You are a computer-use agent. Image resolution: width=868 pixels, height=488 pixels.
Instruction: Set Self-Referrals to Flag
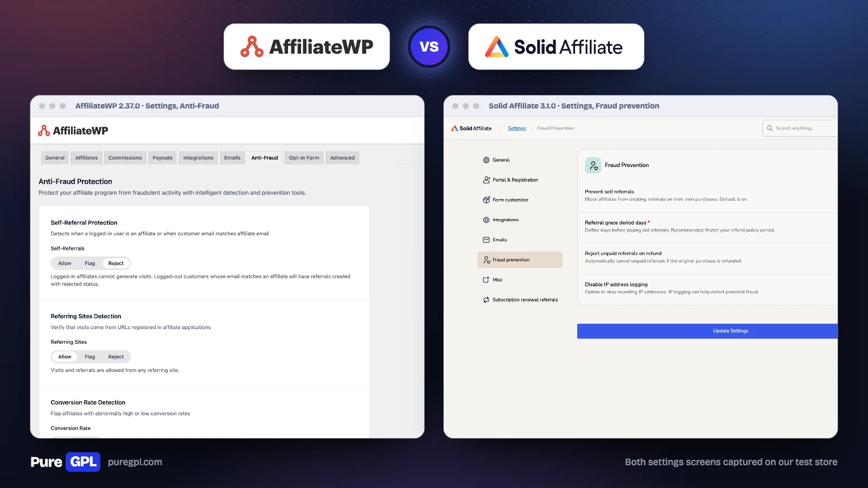click(90, 264)
